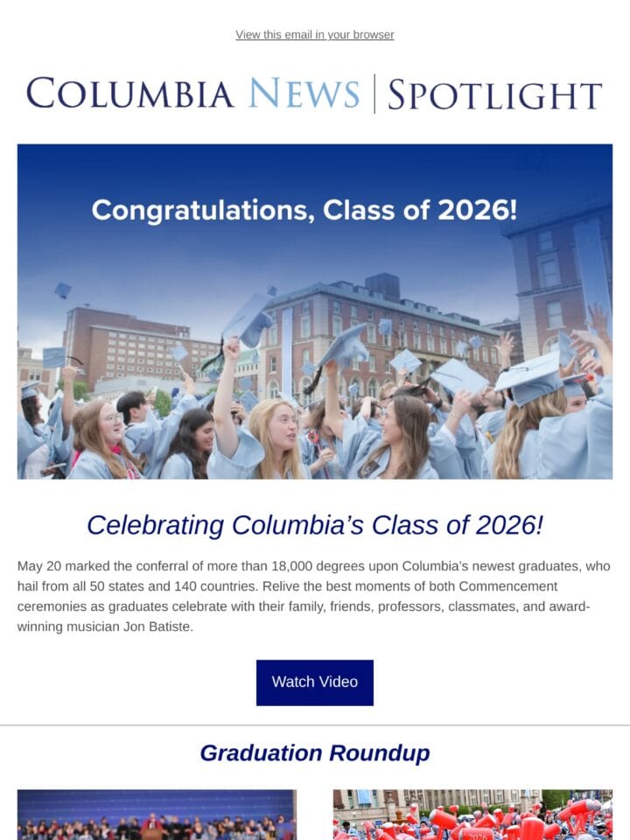Viewport: 630px width, 840px height.
Task: Click the paragraph text mentioning 18,000 degrees
Action: (x=314, y=596)
